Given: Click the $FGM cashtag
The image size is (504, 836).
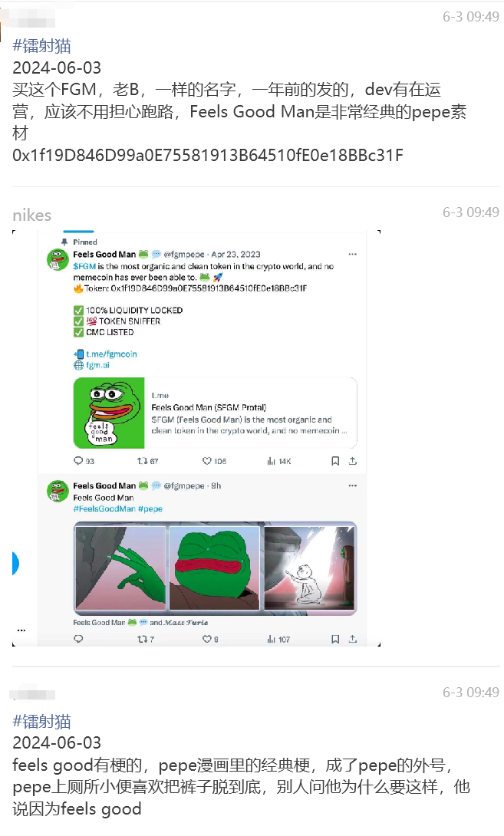Looking at the screenshot, I should point(84,266).
